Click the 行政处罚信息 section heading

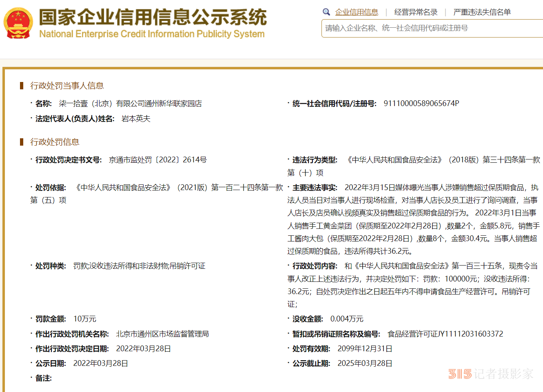click(x=55, y=142)
